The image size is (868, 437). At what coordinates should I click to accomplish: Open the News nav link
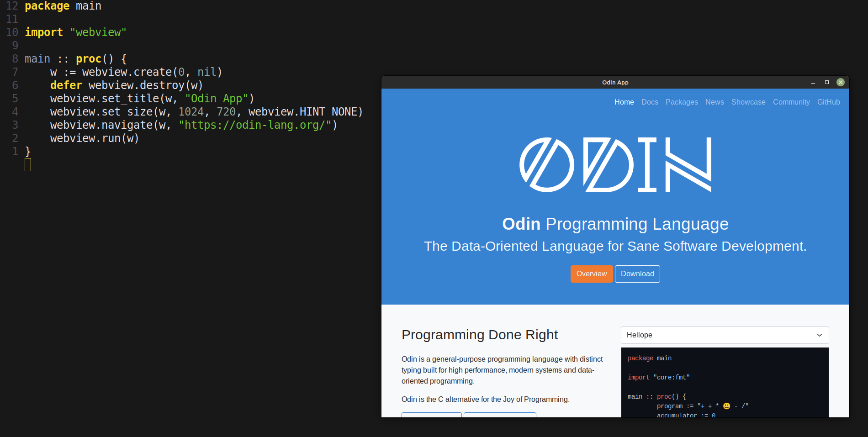[715, 102]
